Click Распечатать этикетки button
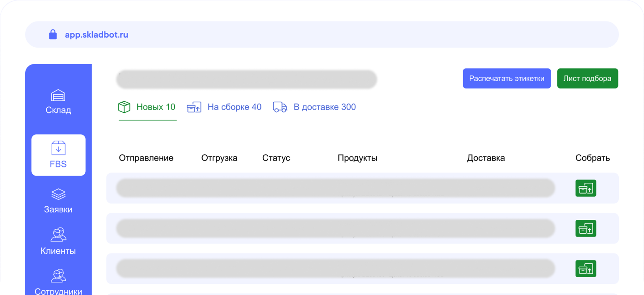This screenshot has height=295, width=644. click(x=506, y=78)
